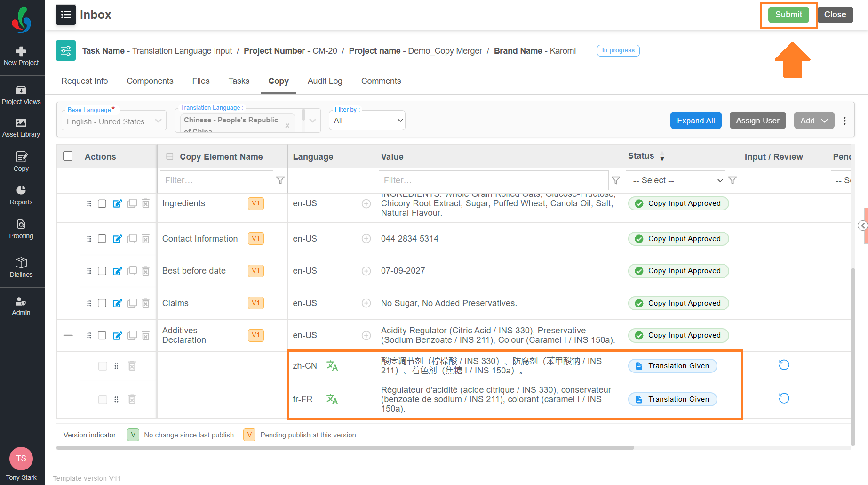Image resolution: width=868 pixels, height=485 pixels.
Task: Click the copy icon on Contact Information row
Action: 132,239
